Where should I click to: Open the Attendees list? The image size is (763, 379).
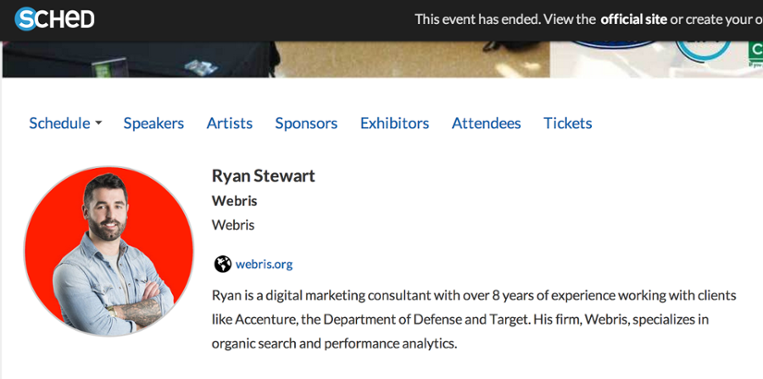click(486, 123)
